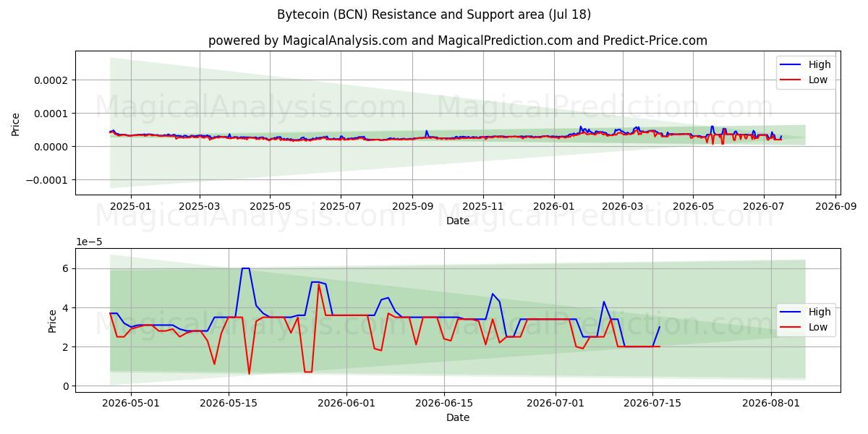Click the '2025-11' date tick label
868x434 pixels.
(483, 207)
